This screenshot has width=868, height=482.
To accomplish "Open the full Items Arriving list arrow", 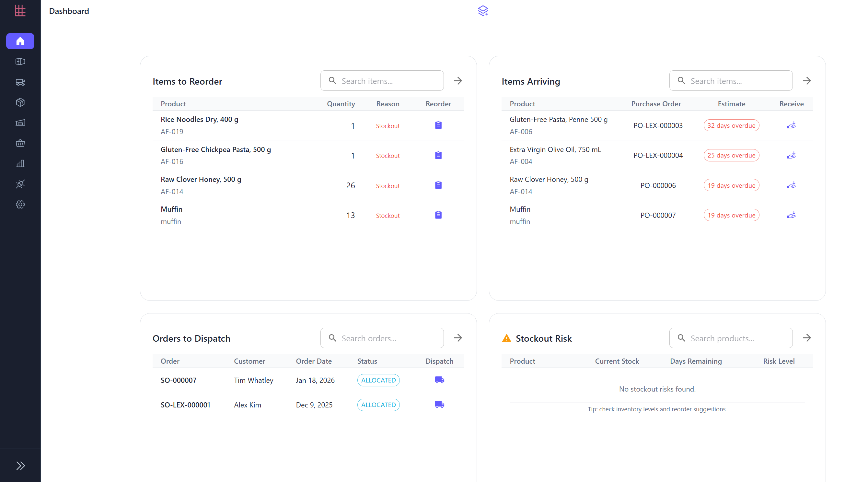I will click(x=807, y=81).
